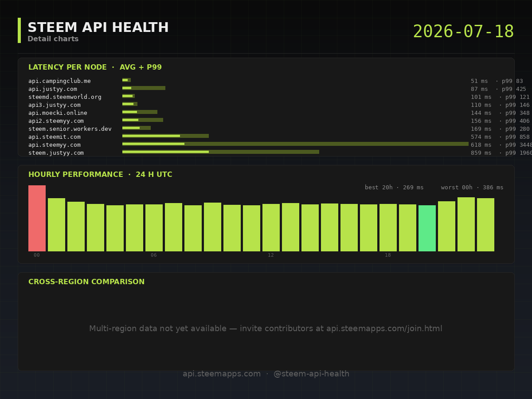The height and width of the screenshot is (399, 532).
Task: Click the last hourly bar for 23h
Action: (x=485, y=225)
